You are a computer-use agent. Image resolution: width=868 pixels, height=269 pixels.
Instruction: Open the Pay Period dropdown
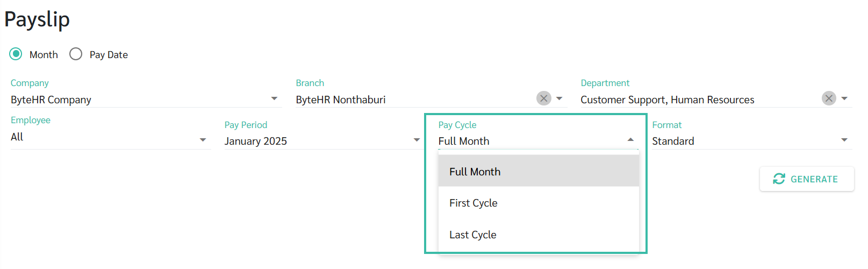(417, 140)
